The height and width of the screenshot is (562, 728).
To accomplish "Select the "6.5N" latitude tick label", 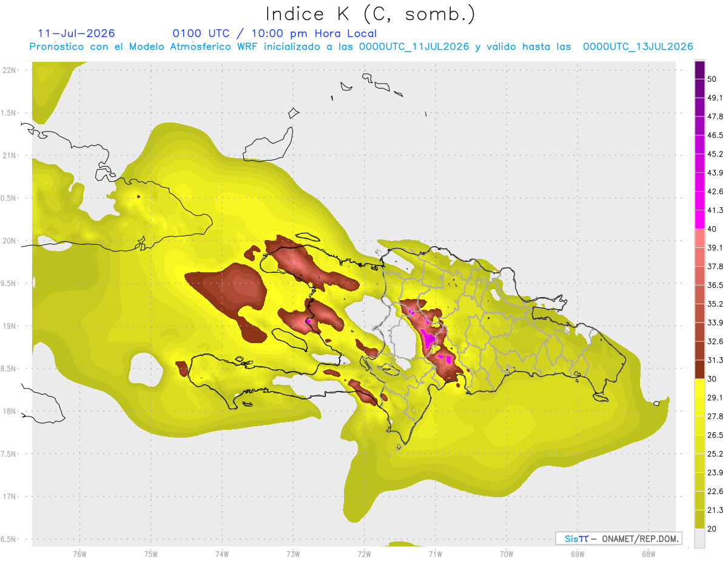I will coord(9,539).
